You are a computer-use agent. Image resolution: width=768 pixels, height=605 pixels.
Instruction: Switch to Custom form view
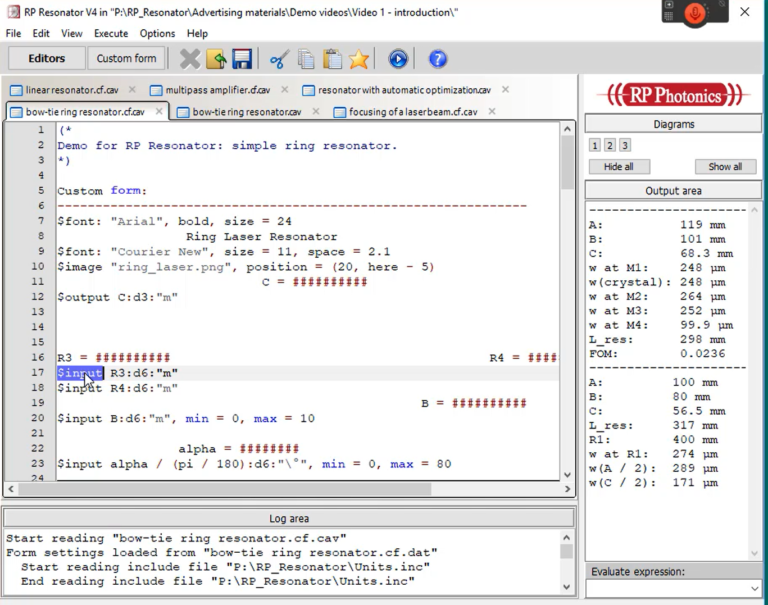point(126,58)
